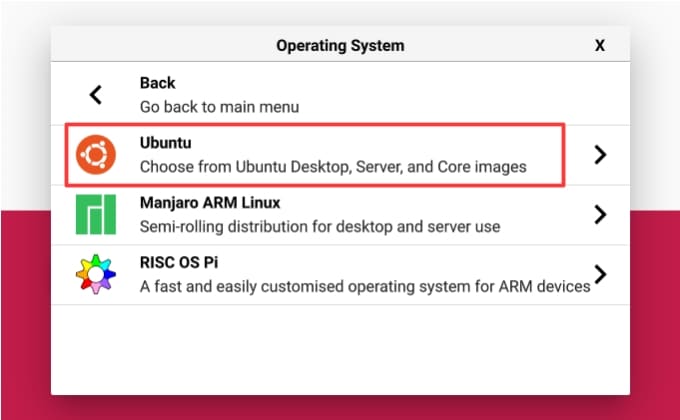Expand the Manjaro ARM Linux chevron
Screen dimensions: 680x420
pos(600,214)
